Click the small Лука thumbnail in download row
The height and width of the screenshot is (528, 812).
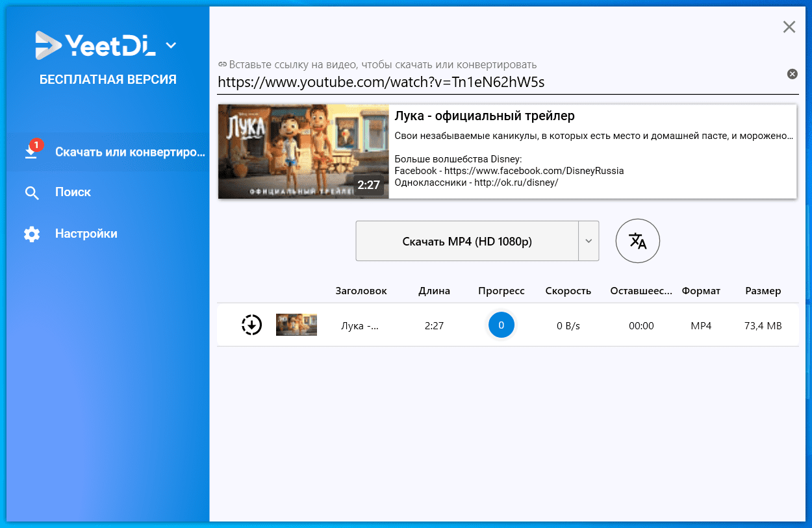pyautogui.click(x=296, y=325)
